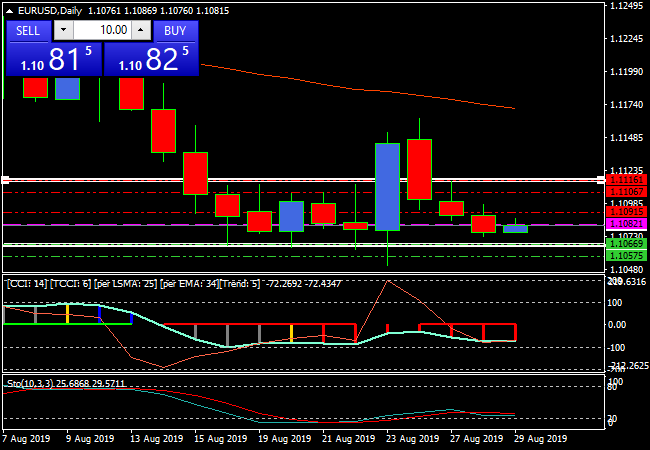650x450 pixels.
Task: Click the 1.12495 price scale value
Action: (626, 6)
